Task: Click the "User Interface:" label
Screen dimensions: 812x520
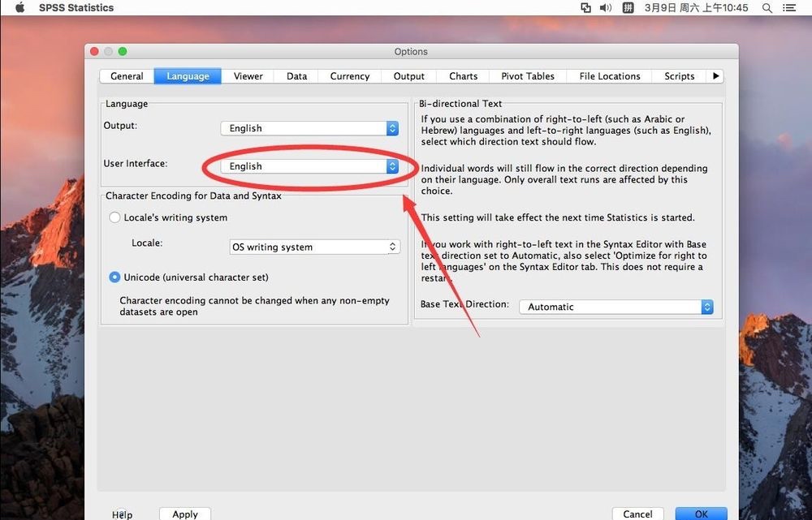Action: click(x=136, y=164)
